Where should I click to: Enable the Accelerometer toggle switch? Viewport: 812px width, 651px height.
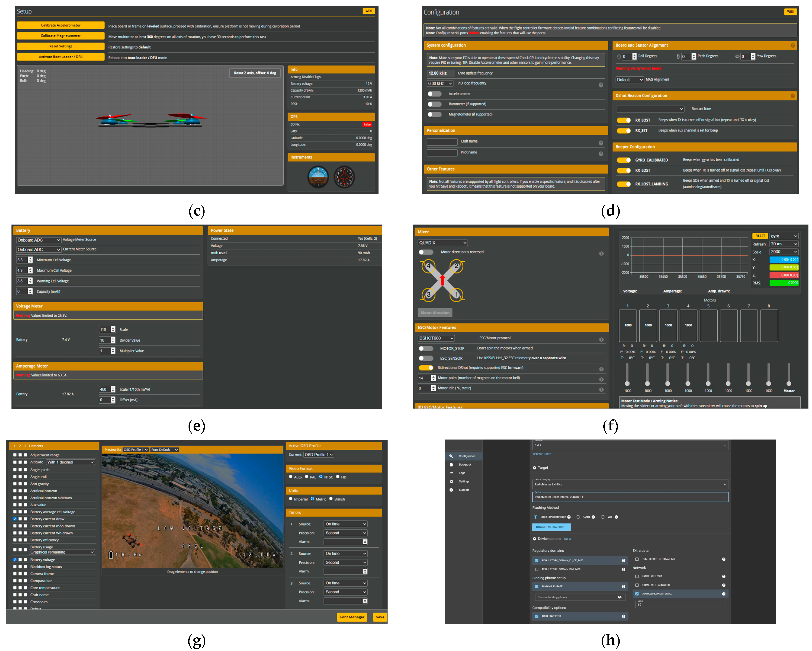pos(435,94)
